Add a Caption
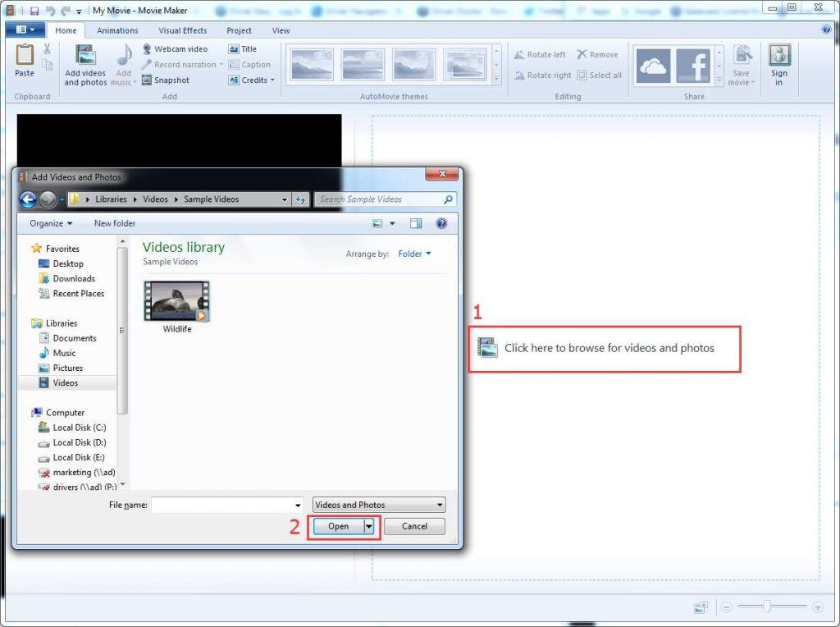 (x=249, y=64)
